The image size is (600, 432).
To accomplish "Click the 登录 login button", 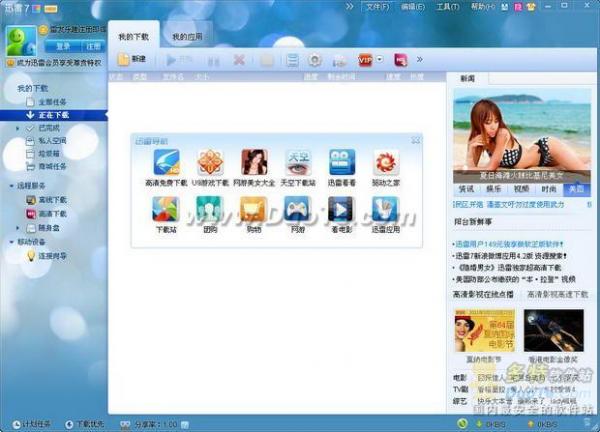I will pos(62,46).
